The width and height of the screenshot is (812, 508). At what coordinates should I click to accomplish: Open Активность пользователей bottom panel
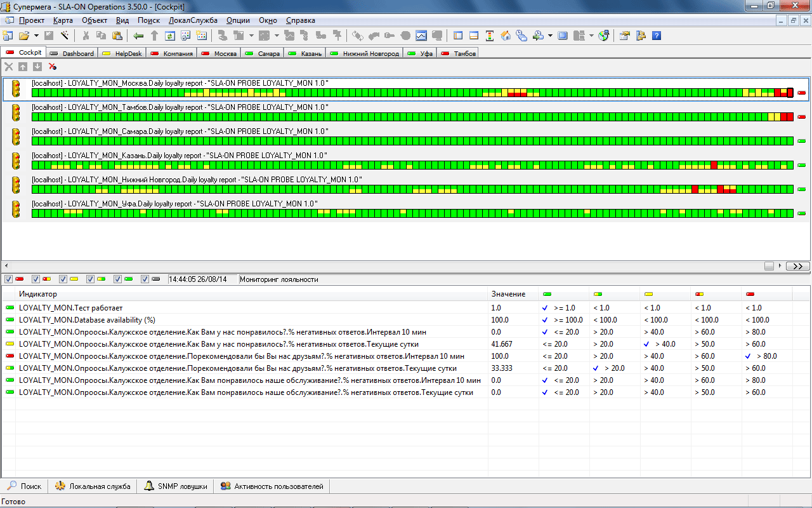[x=272, y=486]
